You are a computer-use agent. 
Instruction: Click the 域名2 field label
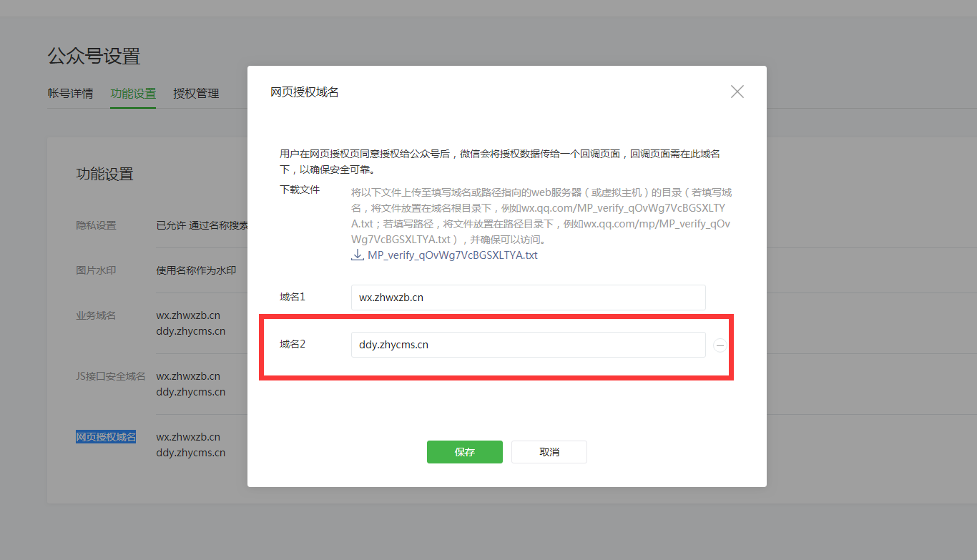[293, 344]
